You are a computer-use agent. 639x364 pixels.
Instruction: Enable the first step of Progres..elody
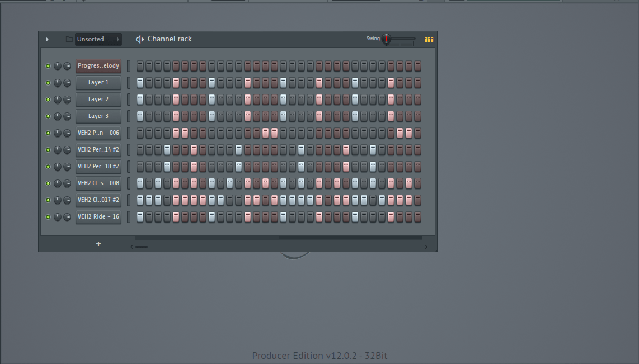140,66
